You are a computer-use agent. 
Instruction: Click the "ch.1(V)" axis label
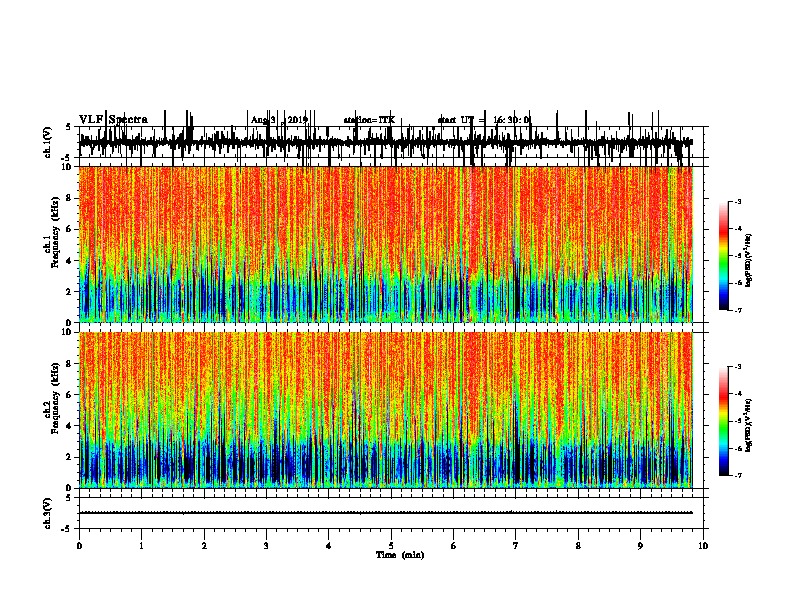pyautogui.click(x=47, y=142)
